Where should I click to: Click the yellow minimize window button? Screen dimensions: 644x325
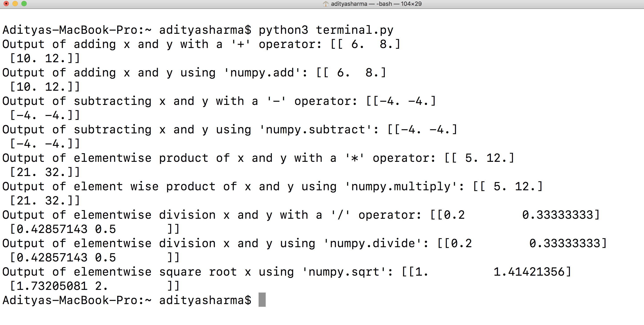(15, 4)
